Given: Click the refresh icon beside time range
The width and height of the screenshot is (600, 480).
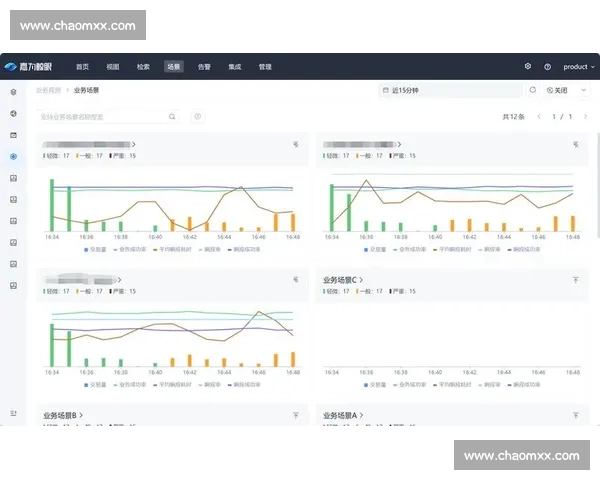Looking at the screenshot, I should (x=533, y=90).
